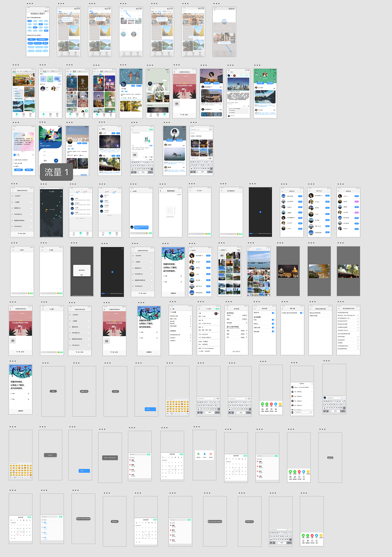Tap 退出当前账号 on 账号管理 screen
The height and width of the screenshot is (557, 392).
(236, 351)
